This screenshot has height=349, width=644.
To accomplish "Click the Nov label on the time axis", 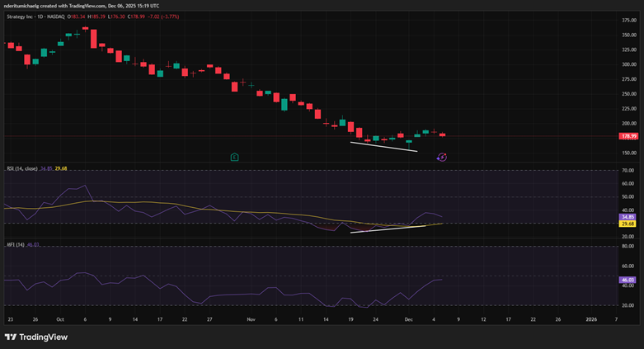I will 251,318.
